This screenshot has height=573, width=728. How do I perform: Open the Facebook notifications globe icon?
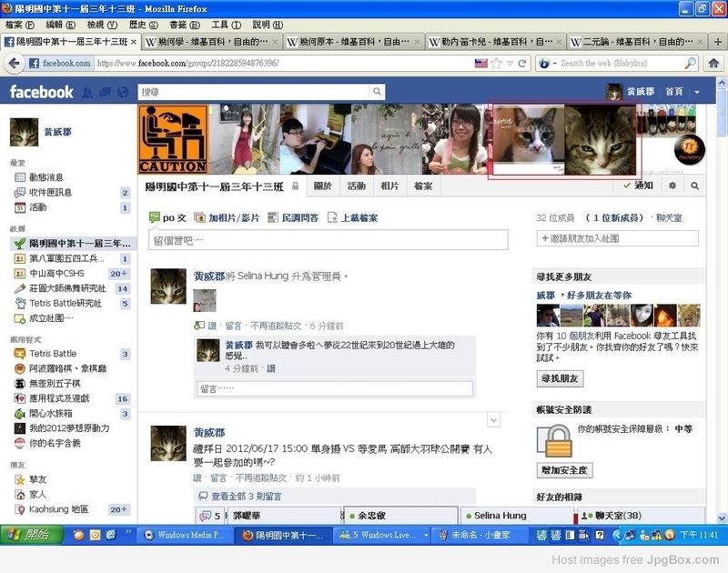click(x=121, y=92)
